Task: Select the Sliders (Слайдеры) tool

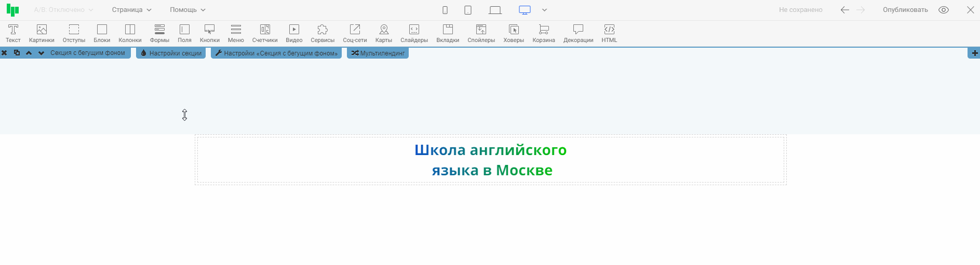Action: pyautogui.click(x=414, y=33)
